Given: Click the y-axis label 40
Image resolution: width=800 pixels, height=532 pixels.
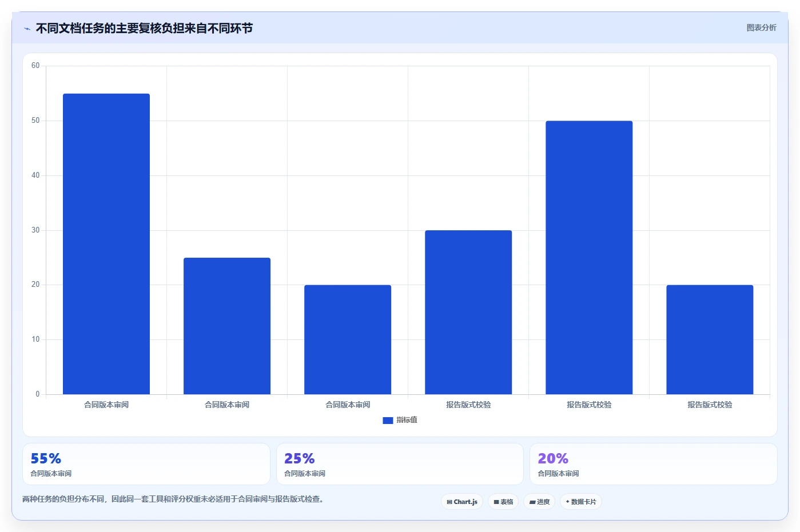Looking at the screenshot, I should pos(35,175).
